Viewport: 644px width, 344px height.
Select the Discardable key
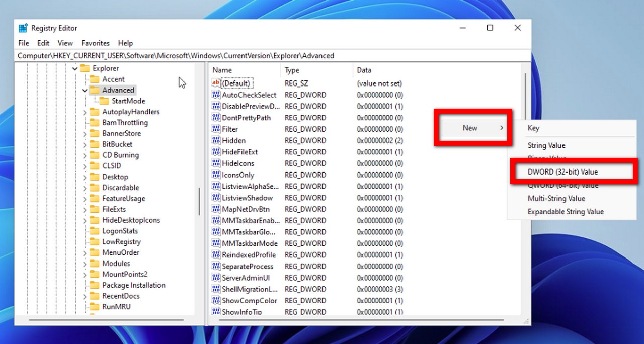[x=121, y=188]
